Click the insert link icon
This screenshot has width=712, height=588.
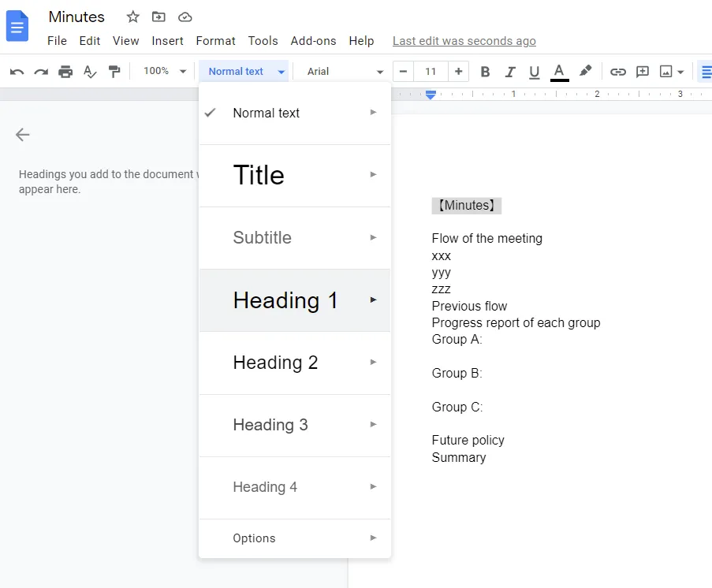(x=618, y=72)
